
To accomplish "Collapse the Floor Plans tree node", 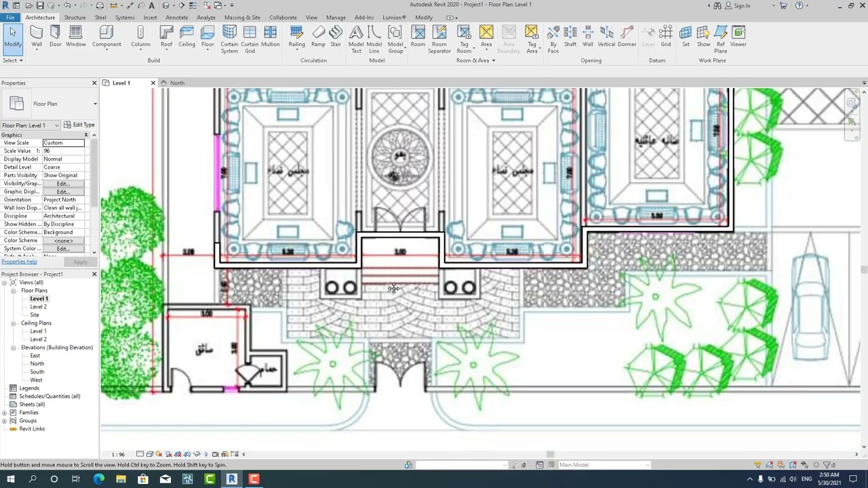I will tap(14, 291).
